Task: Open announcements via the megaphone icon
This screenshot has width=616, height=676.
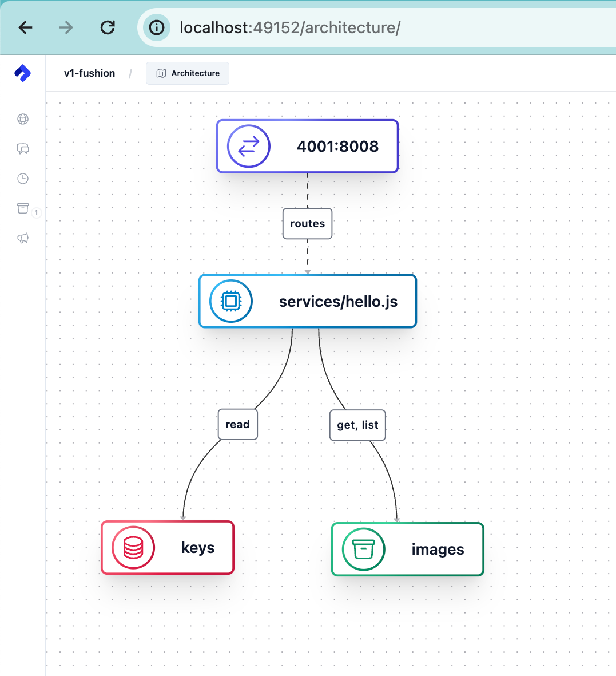Action: coord(23,238)
